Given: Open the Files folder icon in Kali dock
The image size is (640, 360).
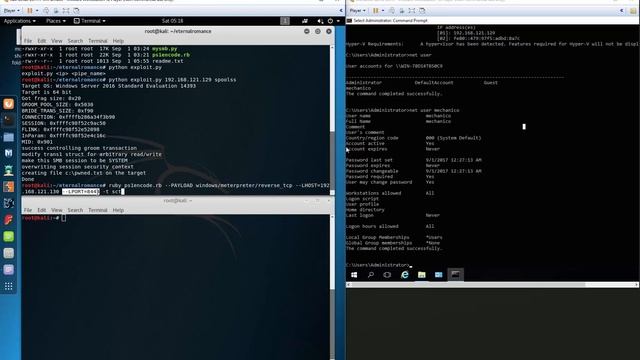Looking at the screenshot, I should (x=9, y=137).
